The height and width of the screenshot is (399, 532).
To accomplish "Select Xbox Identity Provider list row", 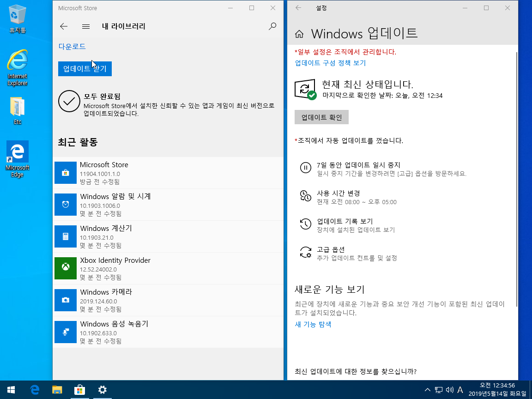I will [x=168, y=268].
